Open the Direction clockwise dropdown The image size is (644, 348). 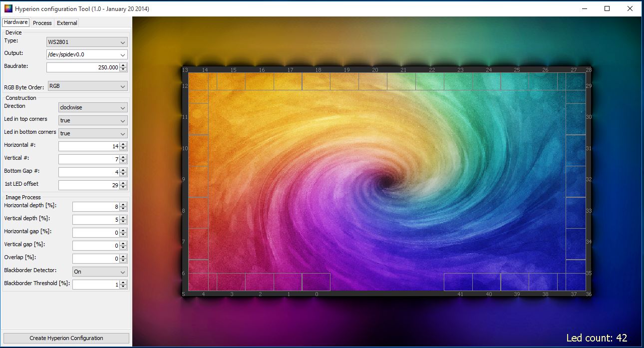[93, 108]
